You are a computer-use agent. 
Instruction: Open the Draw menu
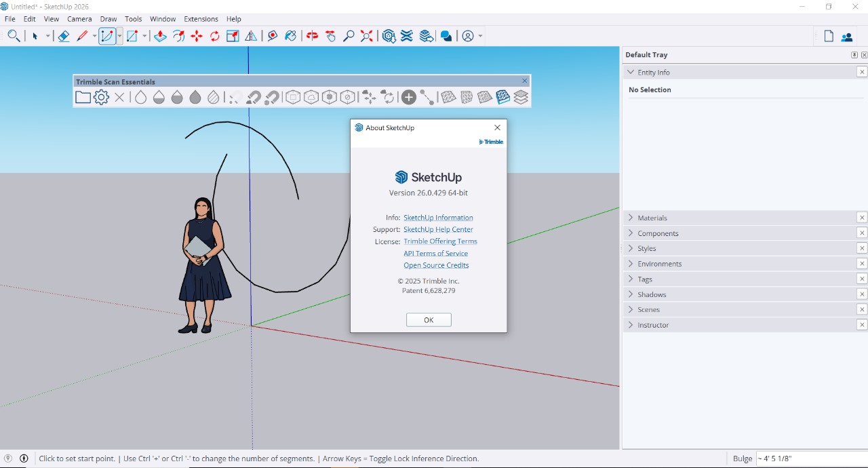click(x=108, y=19)
